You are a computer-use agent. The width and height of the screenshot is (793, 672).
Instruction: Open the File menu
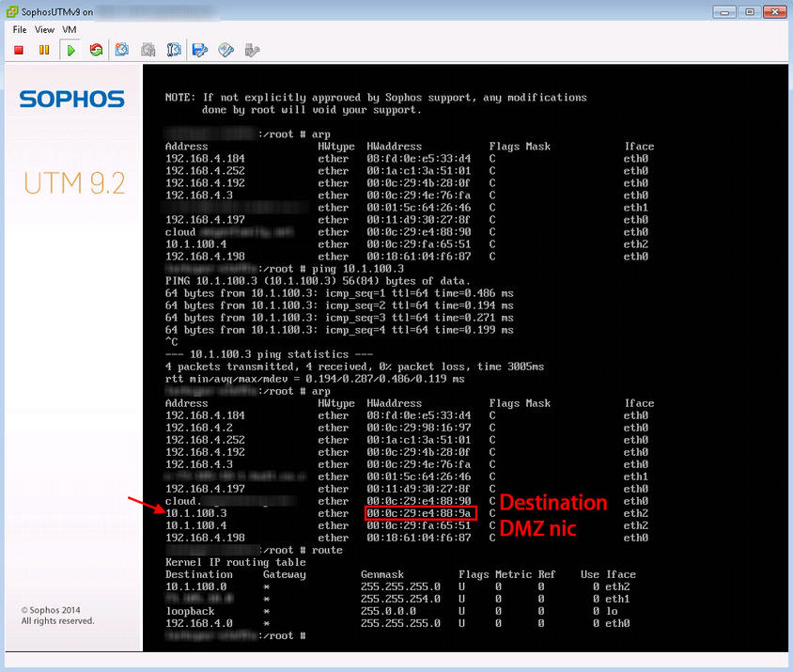point(20,30)
